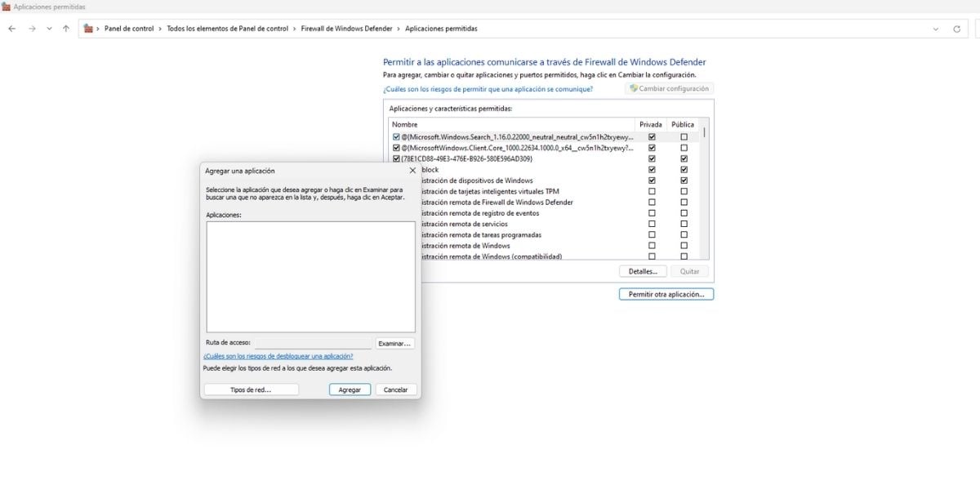Viewport: 980px width, 490px height.
Task: Click the firewall icon in the address bar
Action: click(x=88, y=29)
